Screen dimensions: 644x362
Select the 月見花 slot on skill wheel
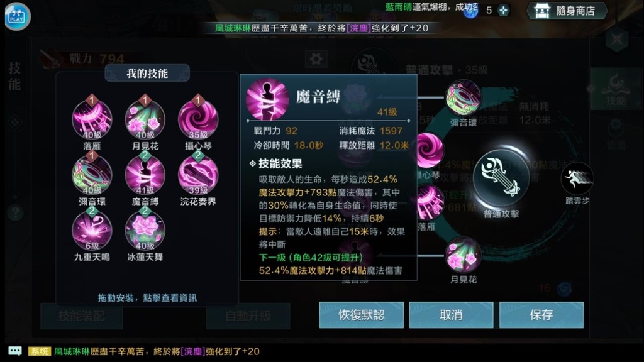[x=464, y=255]
